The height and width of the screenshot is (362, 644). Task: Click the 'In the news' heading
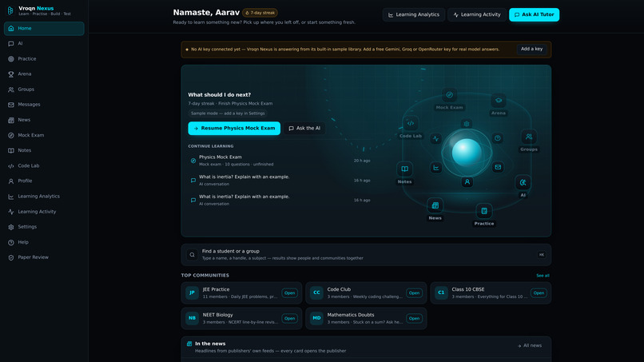210,344
